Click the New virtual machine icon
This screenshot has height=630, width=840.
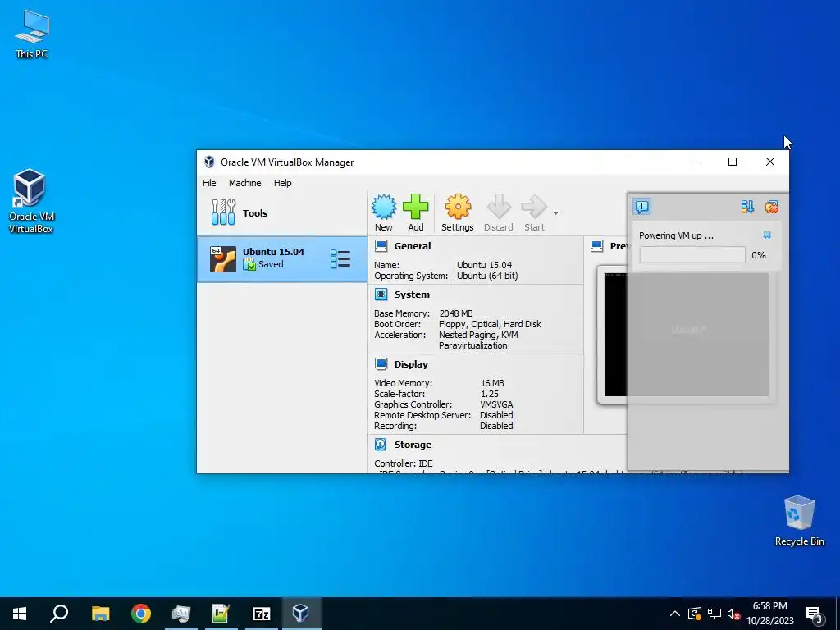coord(384,207)
